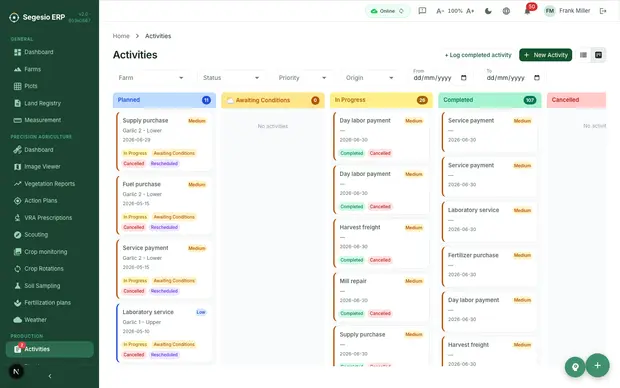Click the N avatar badge

[16, 372]
